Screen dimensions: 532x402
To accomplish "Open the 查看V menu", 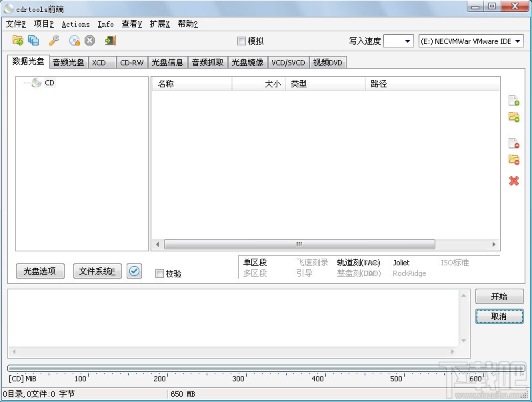I will [x=131, y=24].
